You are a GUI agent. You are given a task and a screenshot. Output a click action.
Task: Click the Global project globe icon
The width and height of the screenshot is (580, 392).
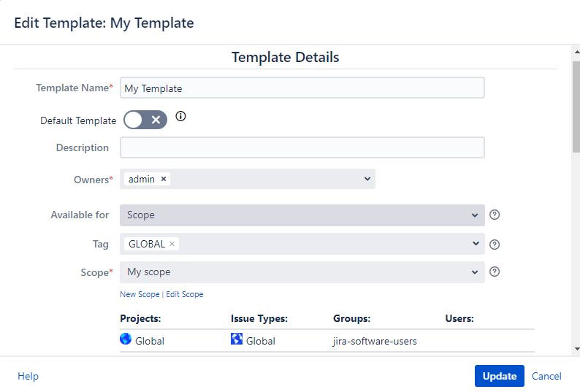coord(126,339)
